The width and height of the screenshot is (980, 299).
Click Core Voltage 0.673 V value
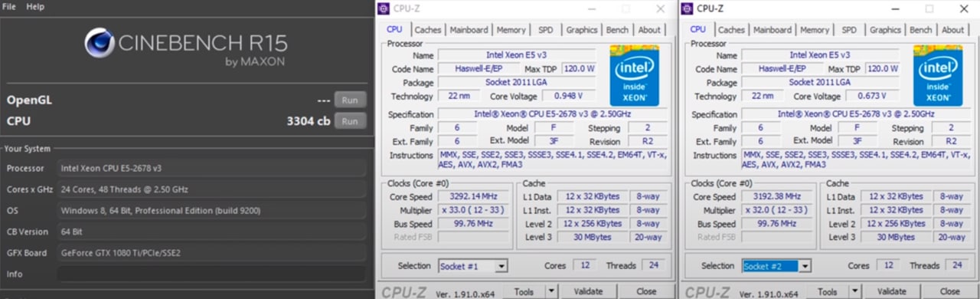pos(872,96)
